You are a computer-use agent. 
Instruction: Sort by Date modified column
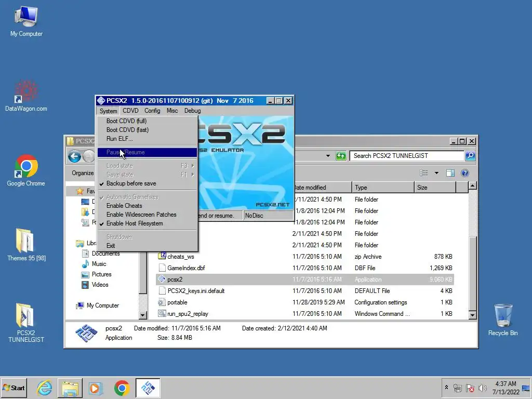click(x=322, y=187)
